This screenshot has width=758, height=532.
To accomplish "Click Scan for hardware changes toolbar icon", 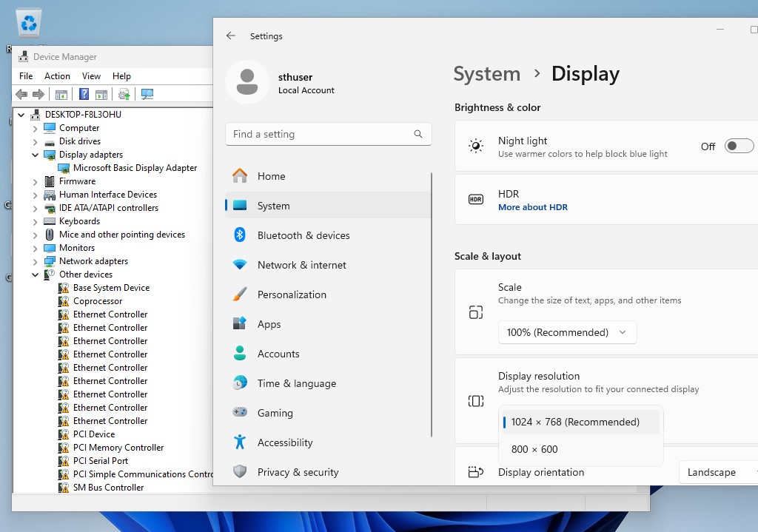I will [x=147, y=94].
